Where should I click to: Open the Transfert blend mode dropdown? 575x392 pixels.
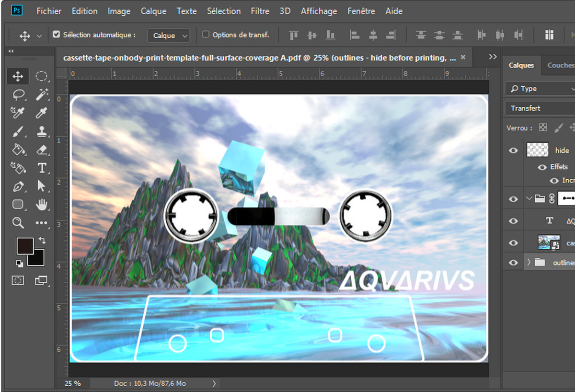pyautogui.click(x=540, y=108)
